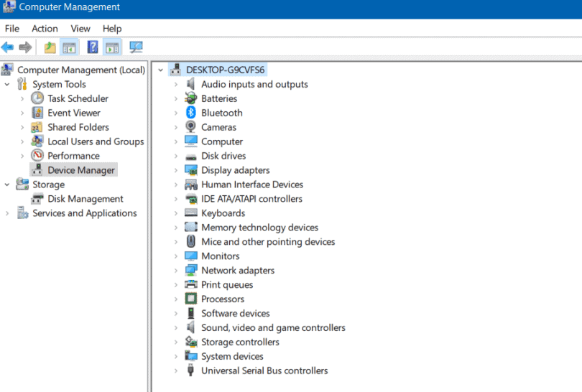Click the Scan for hardware changes monitor icon
582x392 pixels.
tap(136, 47)
